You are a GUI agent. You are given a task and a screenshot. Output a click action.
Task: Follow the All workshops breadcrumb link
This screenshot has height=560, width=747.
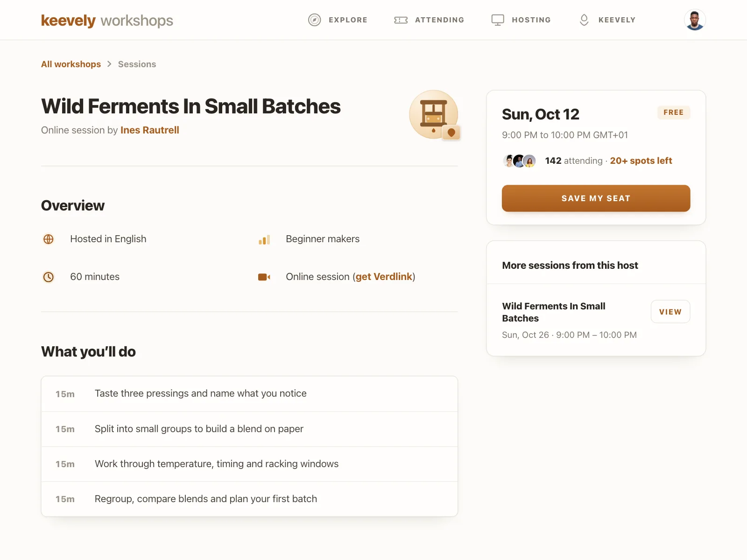71,64
